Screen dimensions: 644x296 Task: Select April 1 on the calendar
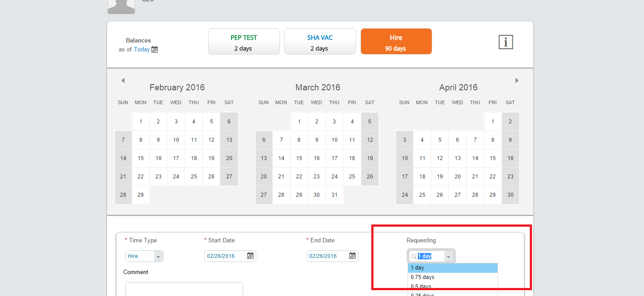[x=493, y=122]
